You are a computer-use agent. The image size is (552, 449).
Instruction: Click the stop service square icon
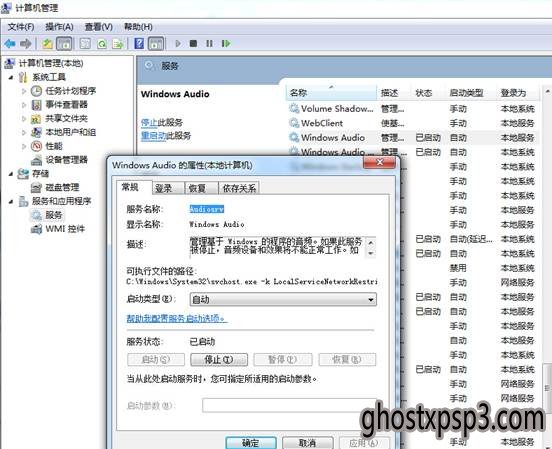(193, 43)
